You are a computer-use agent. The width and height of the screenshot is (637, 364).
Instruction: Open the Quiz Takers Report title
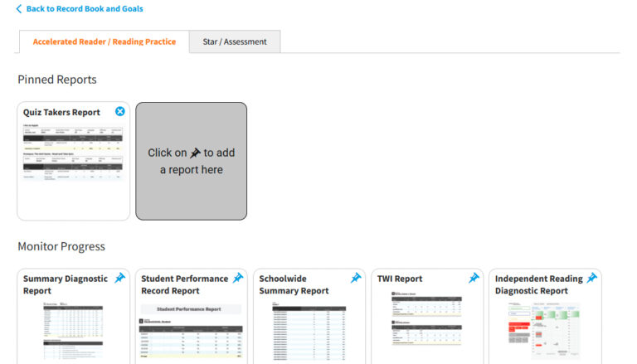61,113
